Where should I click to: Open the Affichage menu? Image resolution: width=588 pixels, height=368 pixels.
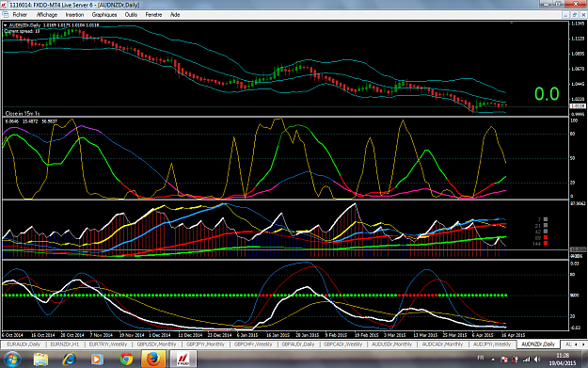[x=47, y=15]
